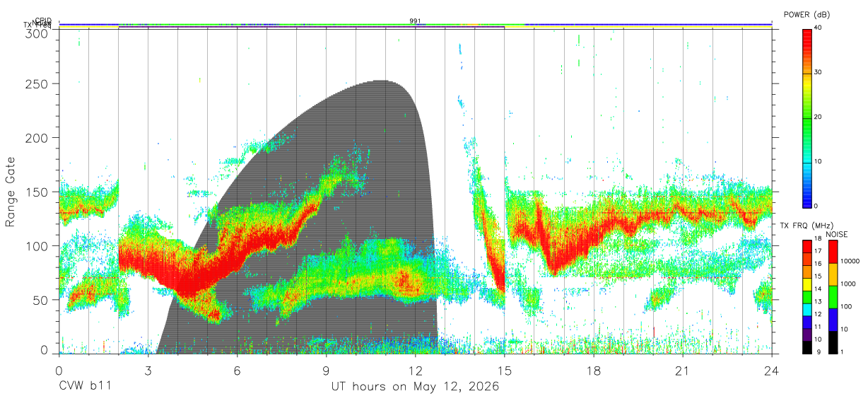The width and height of the screenshot is (868, 401).
Task: Click the 3 hour tick on the time axis
Action: 148,371
